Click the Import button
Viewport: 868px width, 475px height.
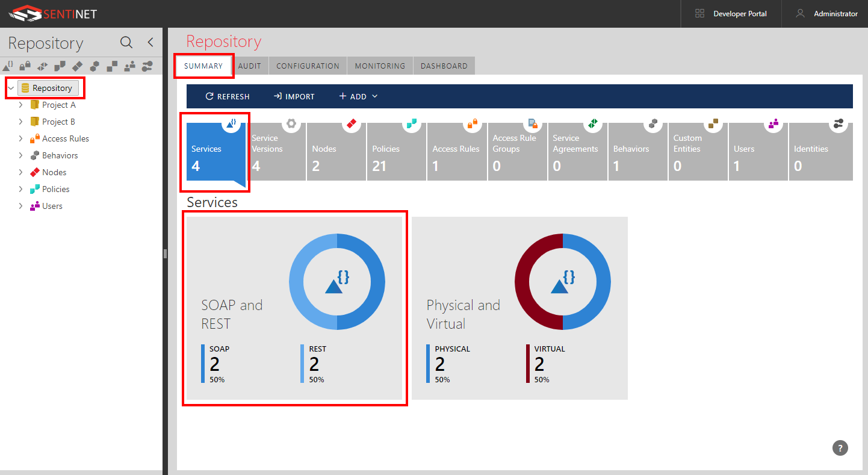point(294,96)
